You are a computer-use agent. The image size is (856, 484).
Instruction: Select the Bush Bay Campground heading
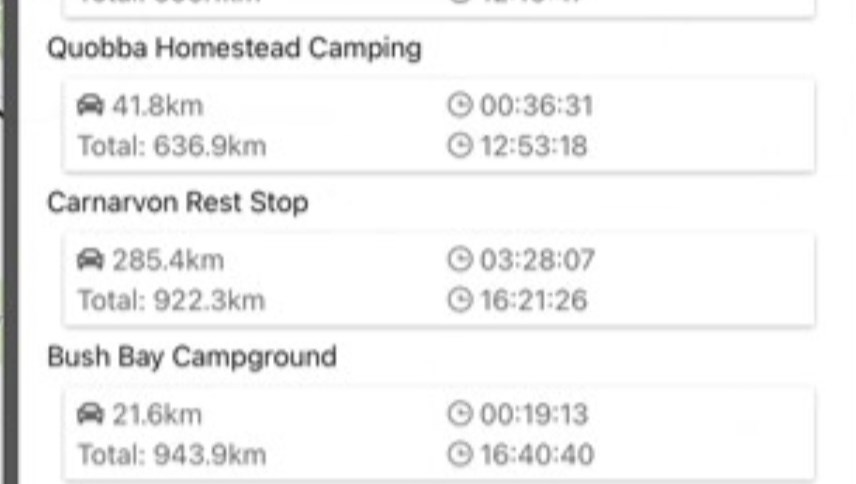(191, 357)
